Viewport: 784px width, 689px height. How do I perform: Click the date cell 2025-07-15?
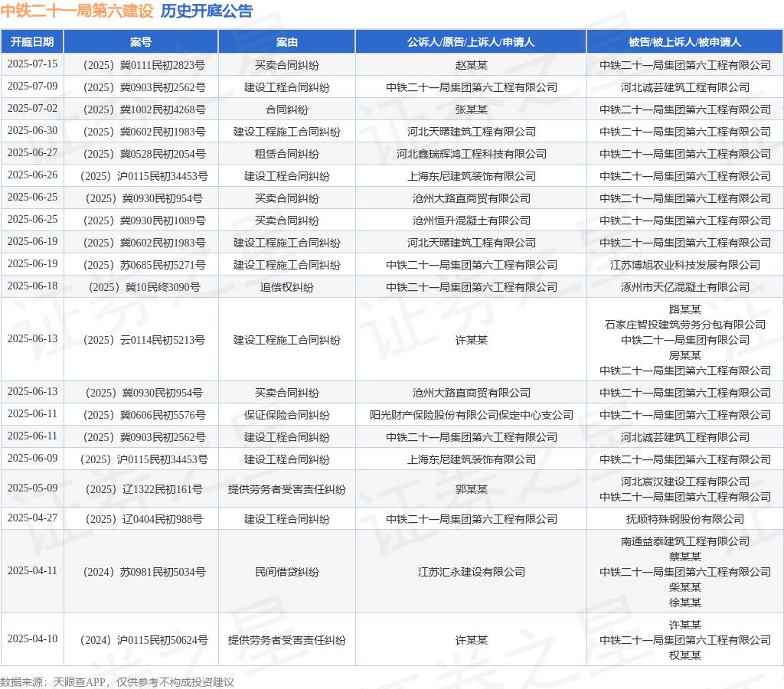pos(32,64)
